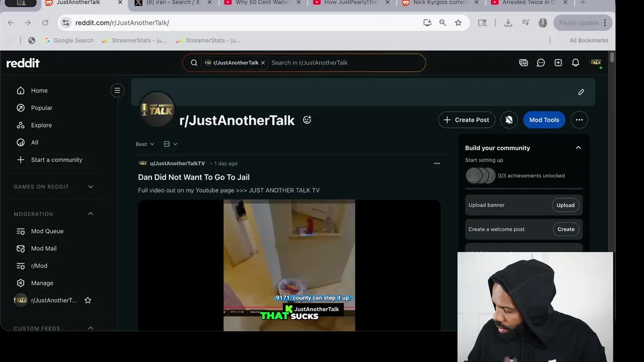Open the post Dan Did Not Want To Go To Jail
Image resolution: width=644 pixels, height=362 pixels.
click(194, 177)
